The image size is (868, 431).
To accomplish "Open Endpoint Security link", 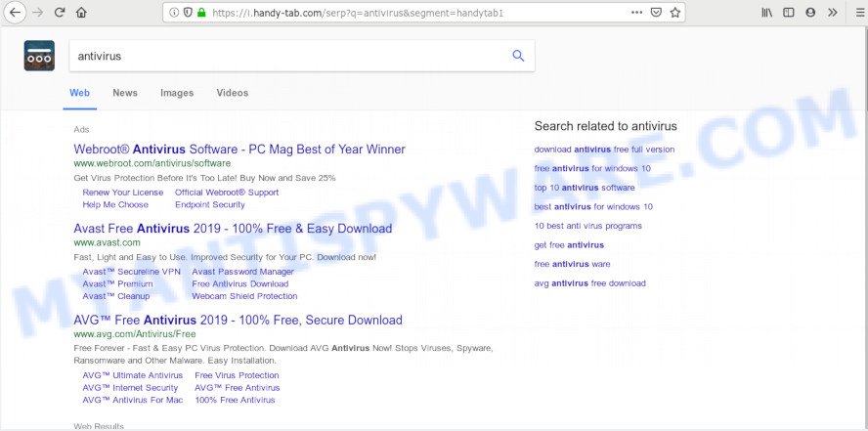I will [x=210, y=204].
